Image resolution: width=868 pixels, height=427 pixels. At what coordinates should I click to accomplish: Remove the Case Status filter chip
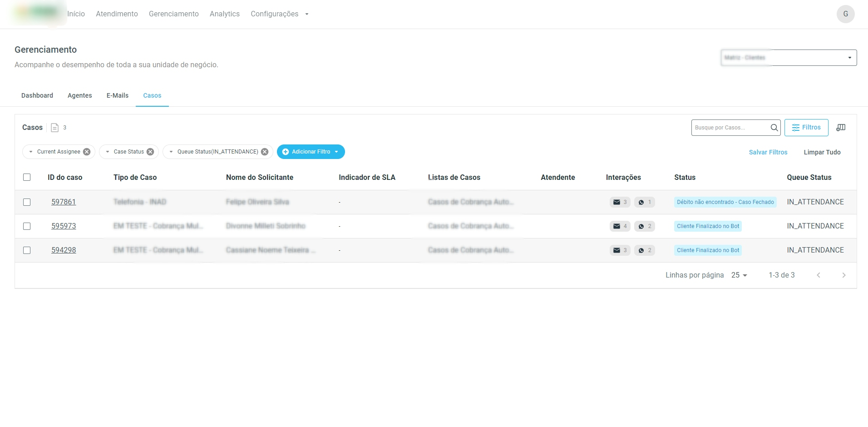(x=150, y=152)
